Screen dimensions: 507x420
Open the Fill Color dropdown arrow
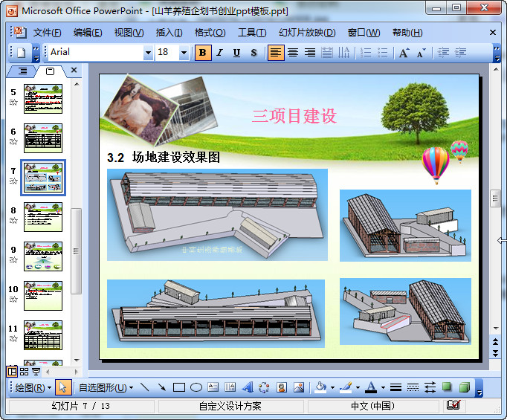click(x=332, y=387)
